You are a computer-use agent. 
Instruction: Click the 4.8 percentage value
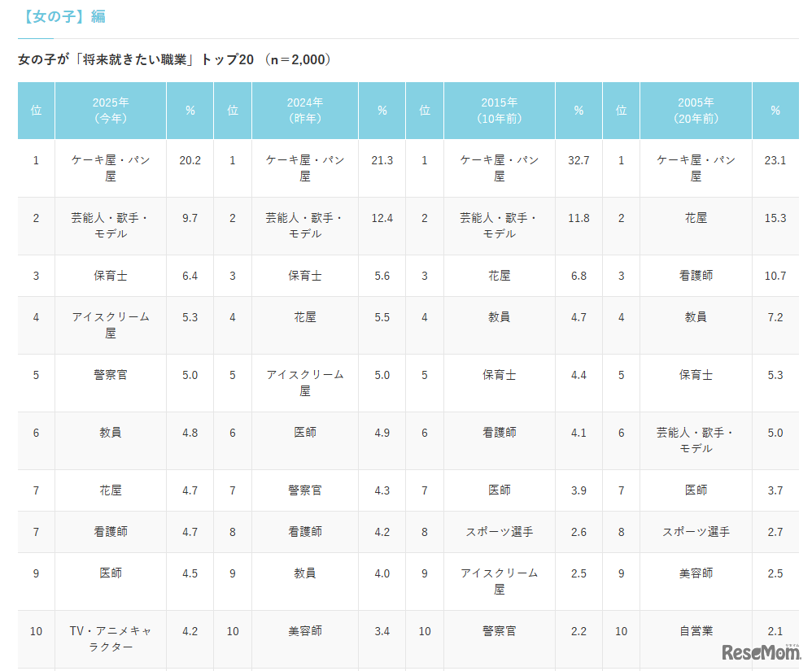click(190, 433)
